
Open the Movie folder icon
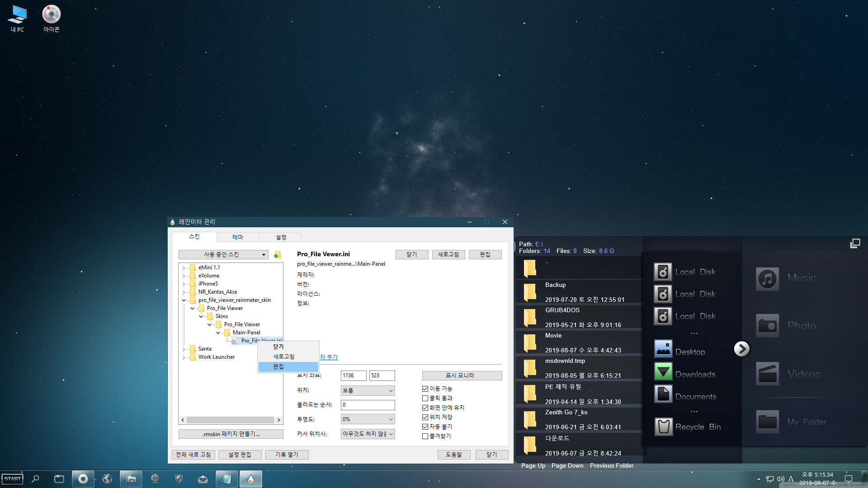[x=530, y=343]
